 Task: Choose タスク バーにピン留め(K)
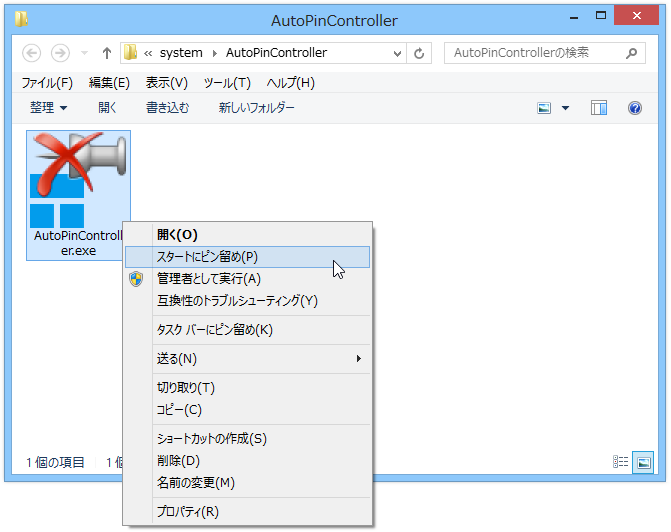click(x=248, y=330)
